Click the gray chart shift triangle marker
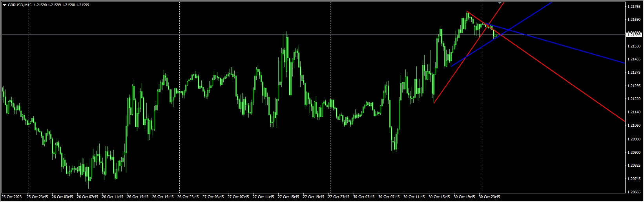The image size is (644, 202). pyautogui.click(x=500, y=3)
